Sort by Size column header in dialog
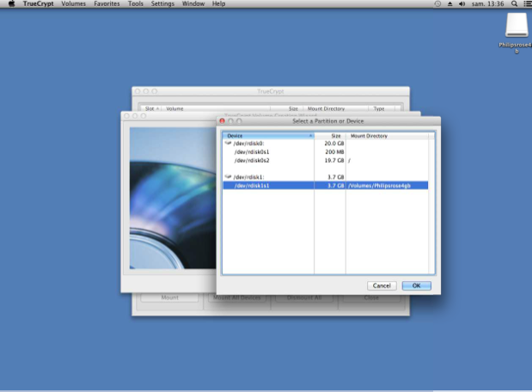Screen dimensions: 532x392 coord(330,136)
